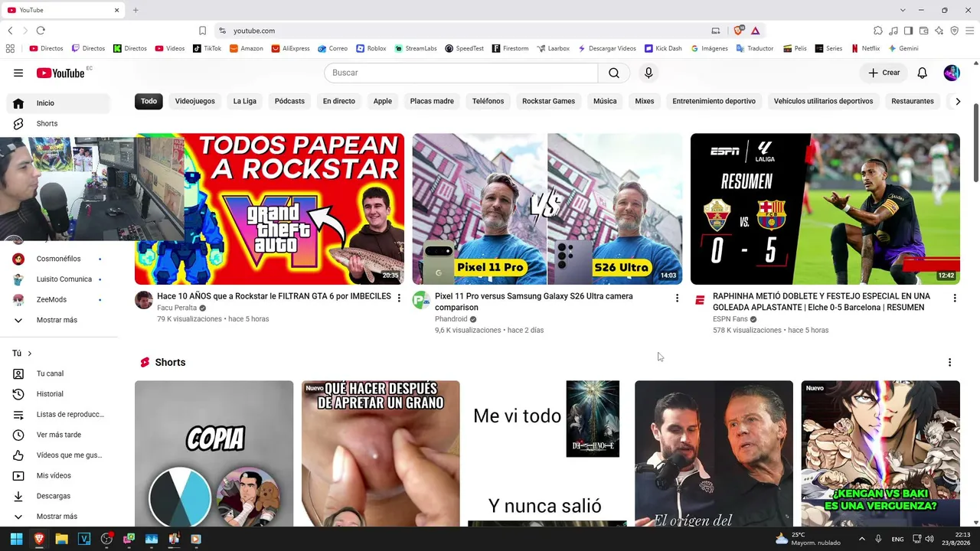Toggle the browser sidebar panel
The height and width of the screenshot is (551, 980).
pos(908,31)
